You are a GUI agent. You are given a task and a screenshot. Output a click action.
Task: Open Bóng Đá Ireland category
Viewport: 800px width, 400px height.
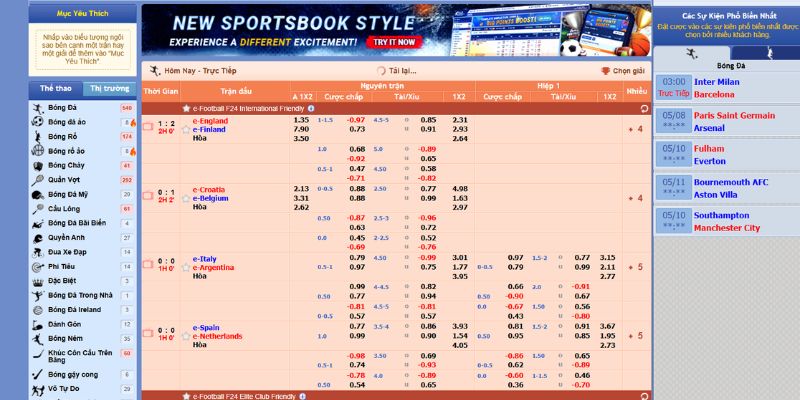[74, 310]
